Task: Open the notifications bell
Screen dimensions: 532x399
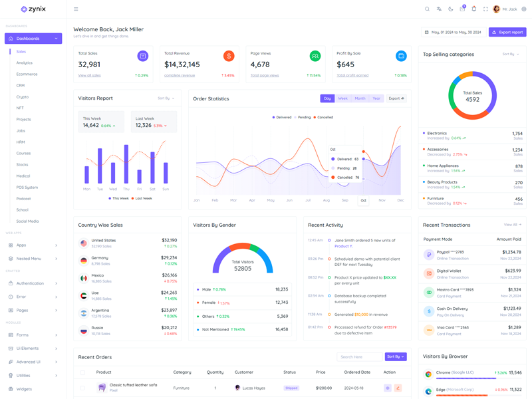Action: [x=474, y=9]
